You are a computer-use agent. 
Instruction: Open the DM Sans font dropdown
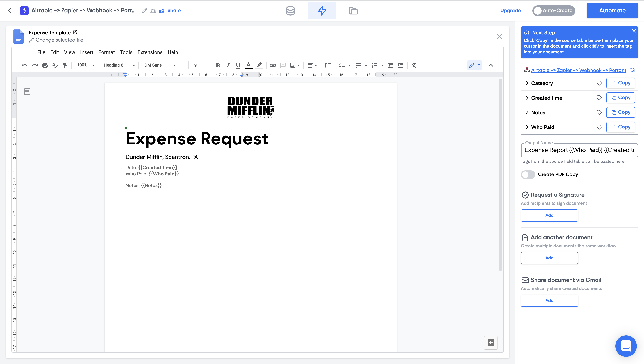click(160, 65)
